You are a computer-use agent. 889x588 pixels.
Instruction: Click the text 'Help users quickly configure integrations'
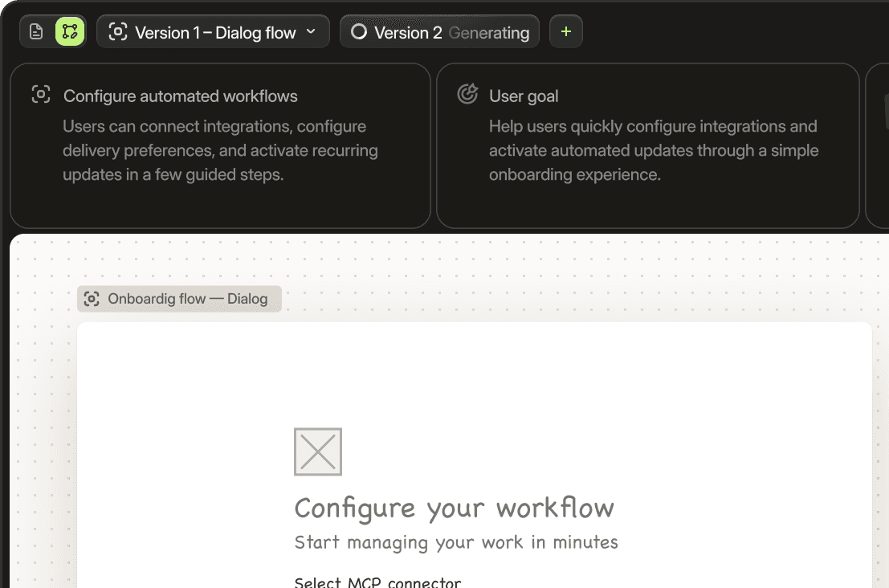(x=654, y=150)
